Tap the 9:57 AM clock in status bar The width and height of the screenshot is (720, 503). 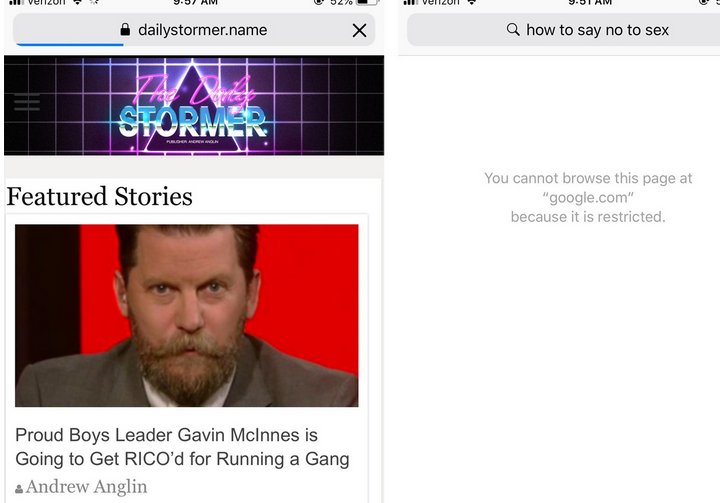(195, 2)
